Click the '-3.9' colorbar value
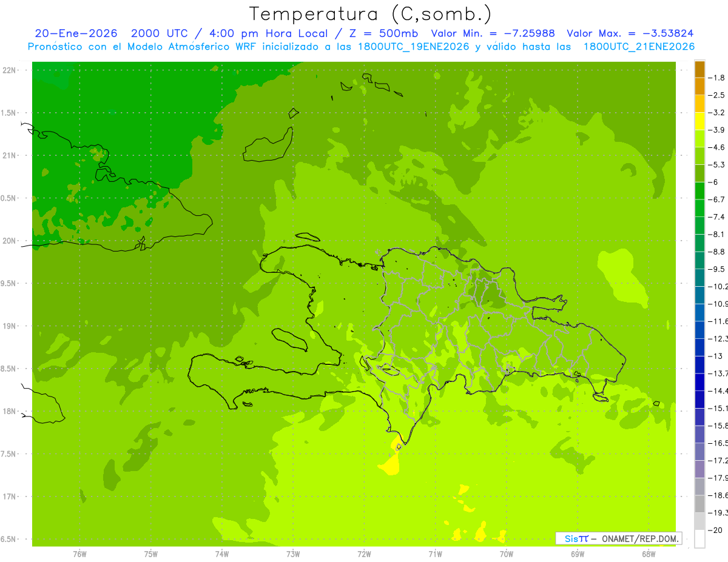 tap(716, 130)
